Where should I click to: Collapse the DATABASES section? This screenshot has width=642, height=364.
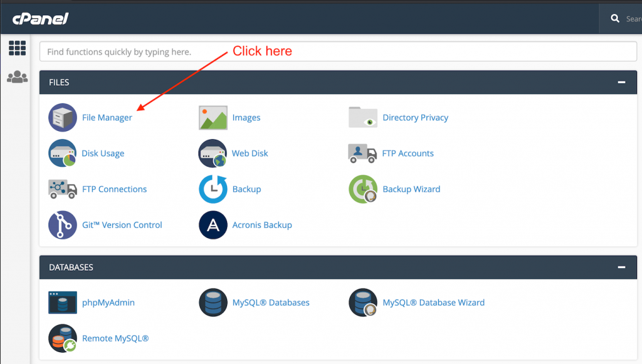coord(621,267)
